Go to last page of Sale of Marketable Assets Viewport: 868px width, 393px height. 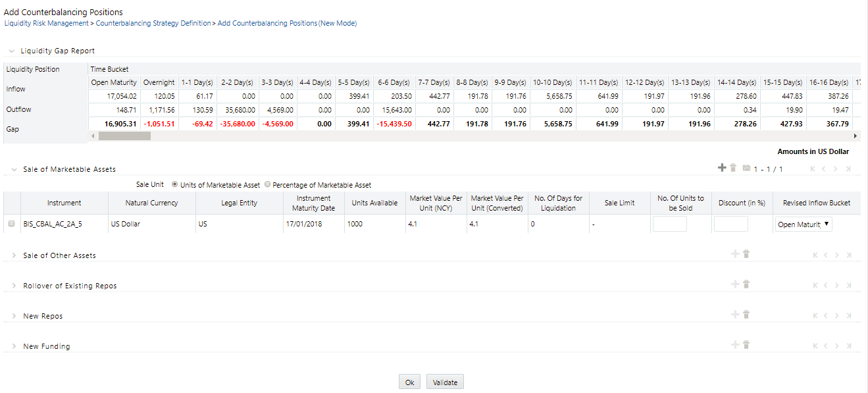tap(848, 169)
